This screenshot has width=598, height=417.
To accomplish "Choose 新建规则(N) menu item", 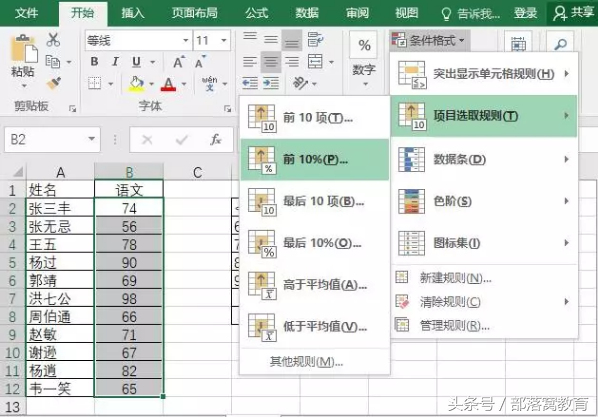I will coord(484,278).
